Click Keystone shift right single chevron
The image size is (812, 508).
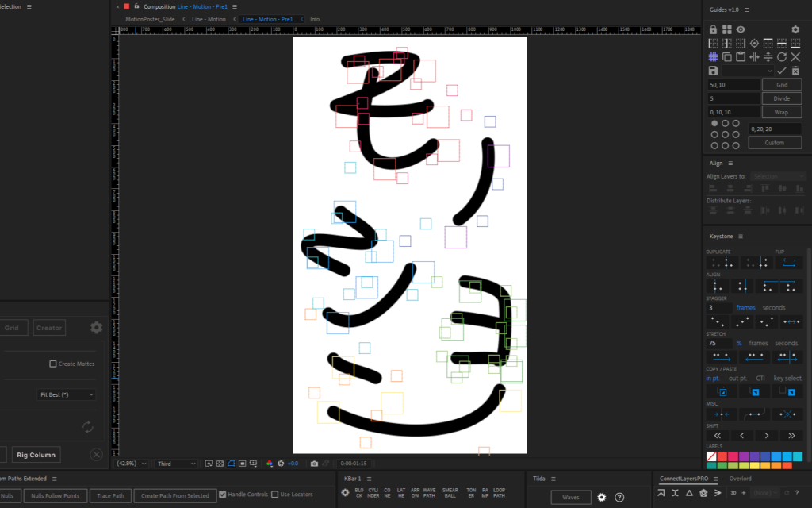tap(767, 436)
